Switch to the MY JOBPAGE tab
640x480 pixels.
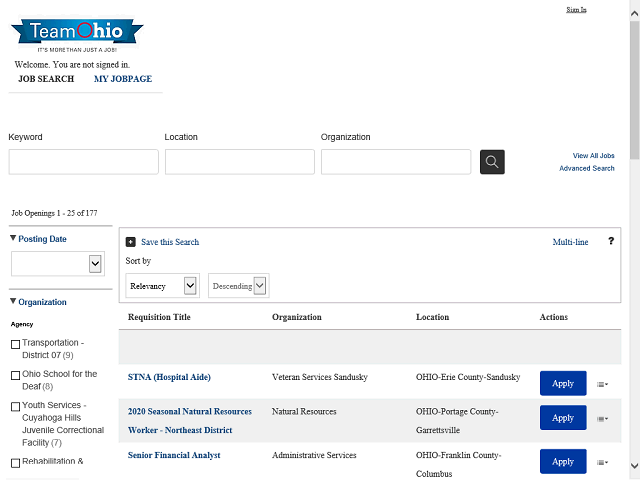point(123,79)
